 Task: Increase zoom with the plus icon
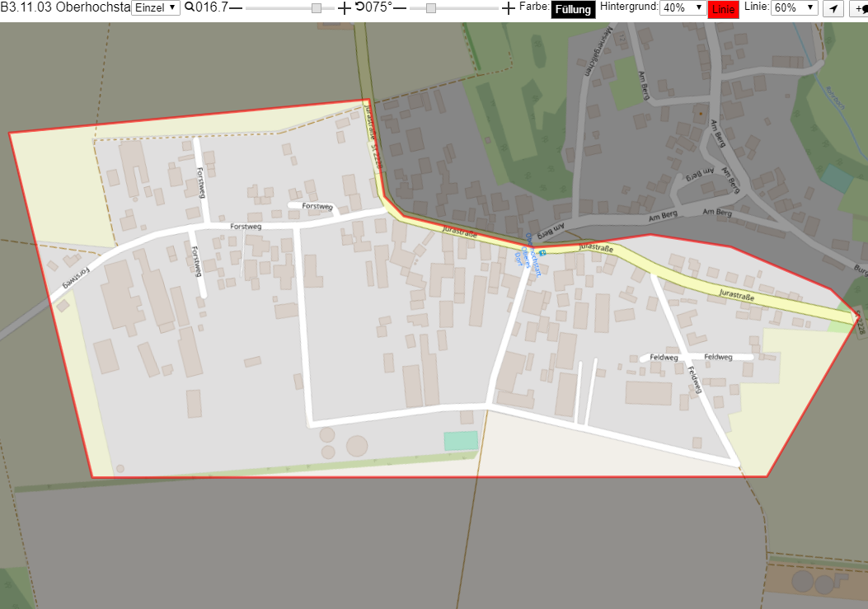pos(345,7)
